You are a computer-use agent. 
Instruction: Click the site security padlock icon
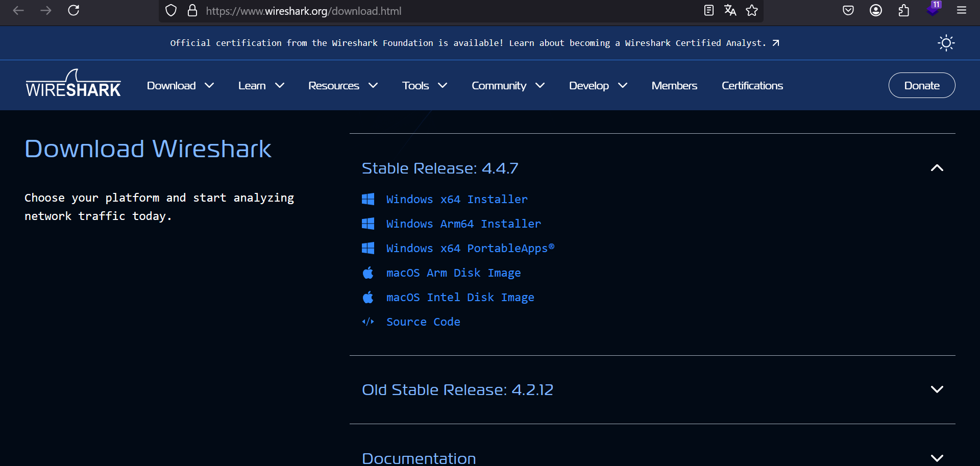pyautogui.click(x=192, y=10)
